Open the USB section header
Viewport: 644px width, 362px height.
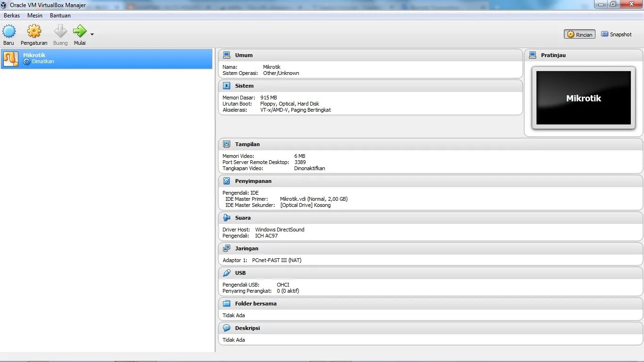click(x=431, y=273)
